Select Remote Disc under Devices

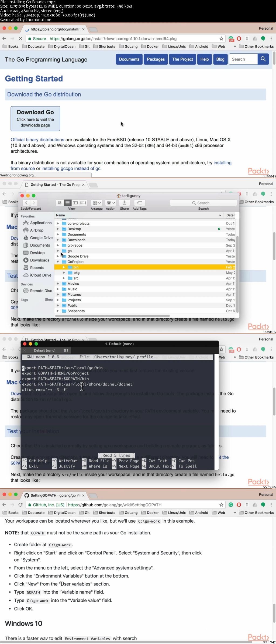click(x=37, y=291)
